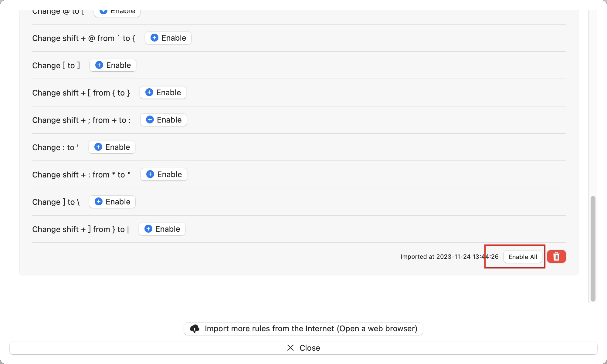Click the cloud download import icon
This screenshot has width=607, height=364.
click(x=195, y=329)
